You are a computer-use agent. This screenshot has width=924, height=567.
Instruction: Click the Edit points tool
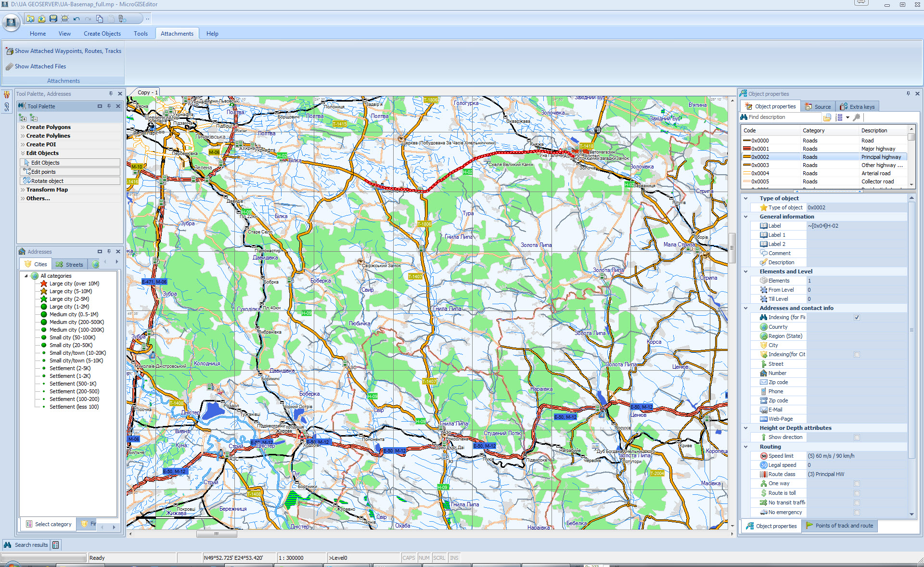(x=43, y=172)
